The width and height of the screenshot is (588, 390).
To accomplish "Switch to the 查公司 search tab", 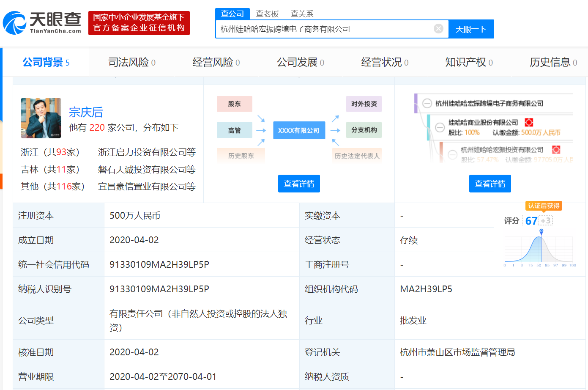I will pyautogui.click(x=232, y=14).
